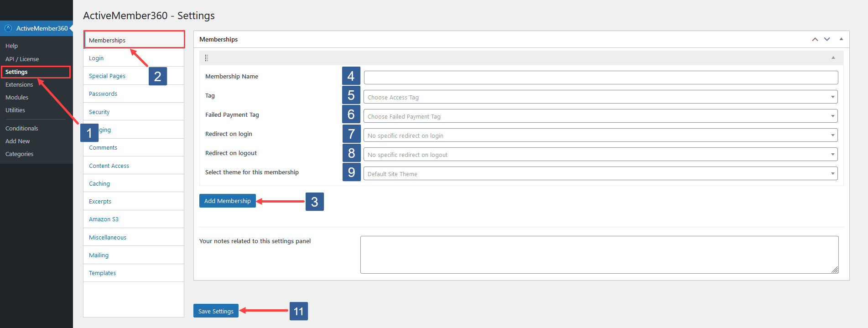Open the Templates settings tab
The image size is (868, 328).
tap(134, 273)
